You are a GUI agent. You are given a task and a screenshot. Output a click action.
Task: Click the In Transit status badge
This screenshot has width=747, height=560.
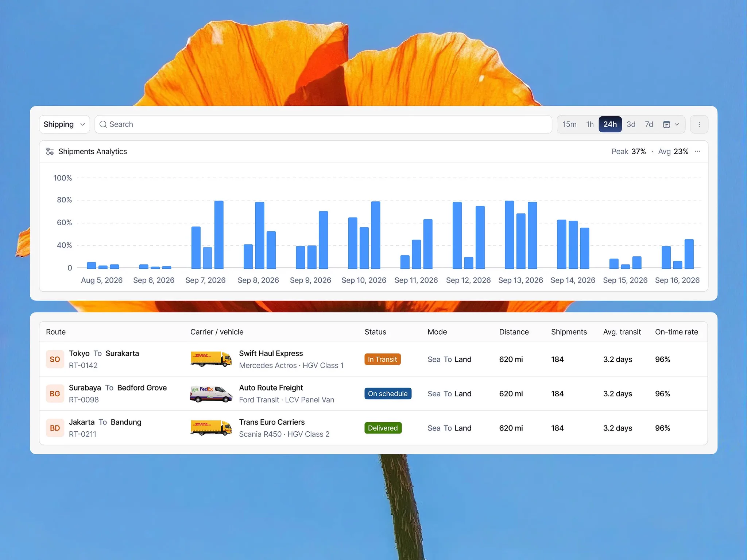pos(382,359)
